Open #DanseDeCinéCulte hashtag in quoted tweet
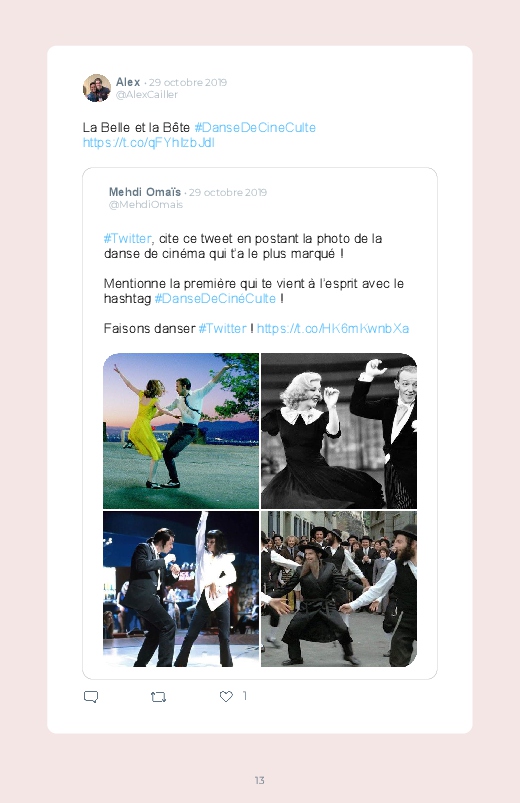Viewport: 520px width, 803px height. pos(215,299)
